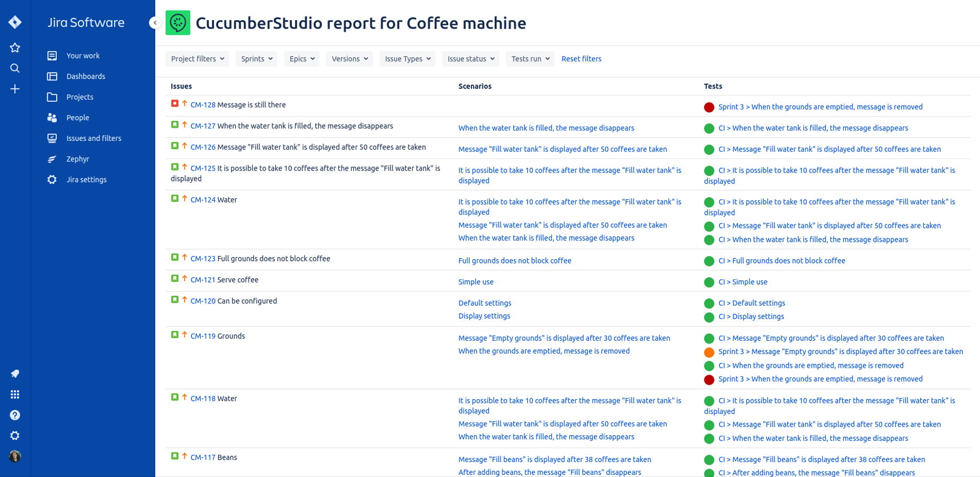Open issue CM-128 link

[203, 105]
